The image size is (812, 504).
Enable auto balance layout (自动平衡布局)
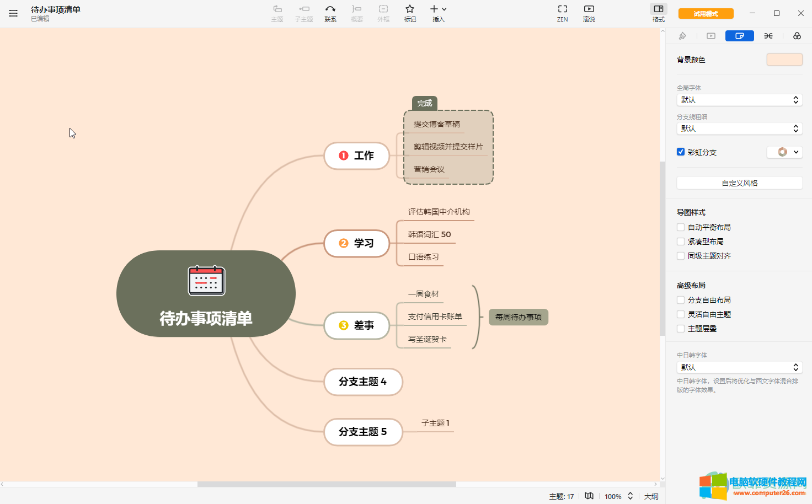pyautogui.click(x=681, y=227)
